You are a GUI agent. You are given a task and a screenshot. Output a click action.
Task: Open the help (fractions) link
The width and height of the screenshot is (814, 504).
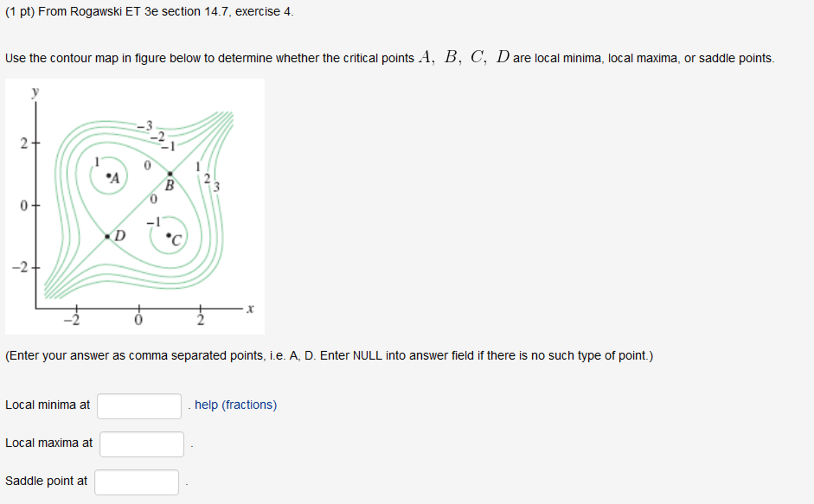pyautogui.click(x=236, y=405)
